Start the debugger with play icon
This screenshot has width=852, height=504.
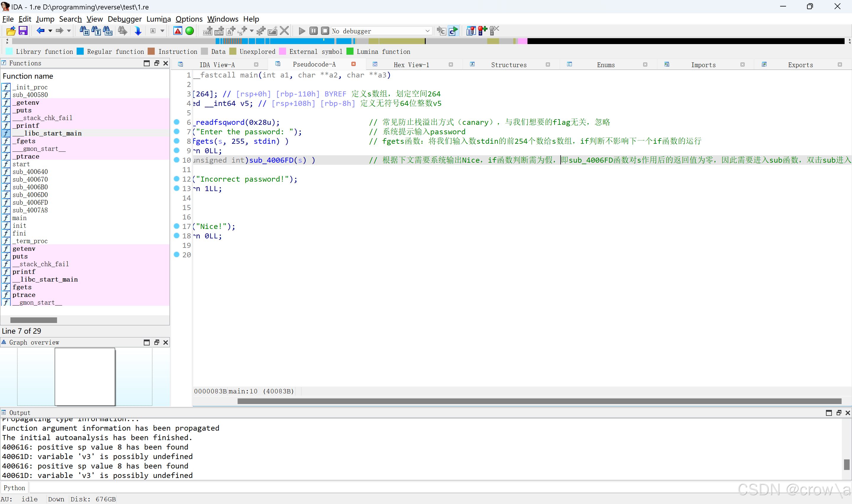[301, 30]
